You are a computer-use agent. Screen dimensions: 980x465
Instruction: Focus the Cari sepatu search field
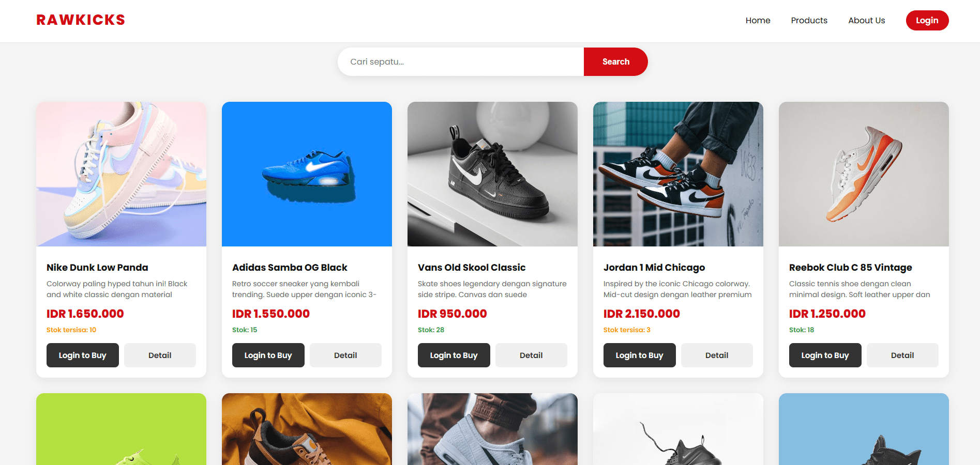coord(461,62)
